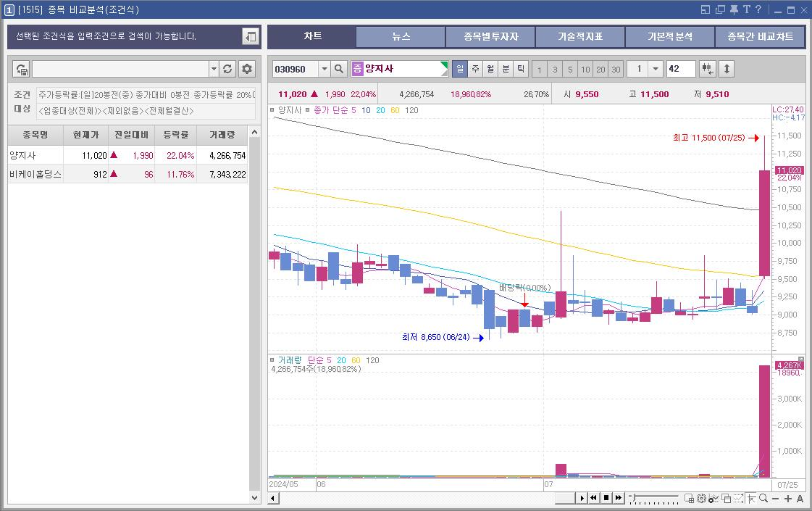The height and width of the screenshot is (511, 812).
Task: Adjust the chart playback speed slider
Action: pos(635,497)
